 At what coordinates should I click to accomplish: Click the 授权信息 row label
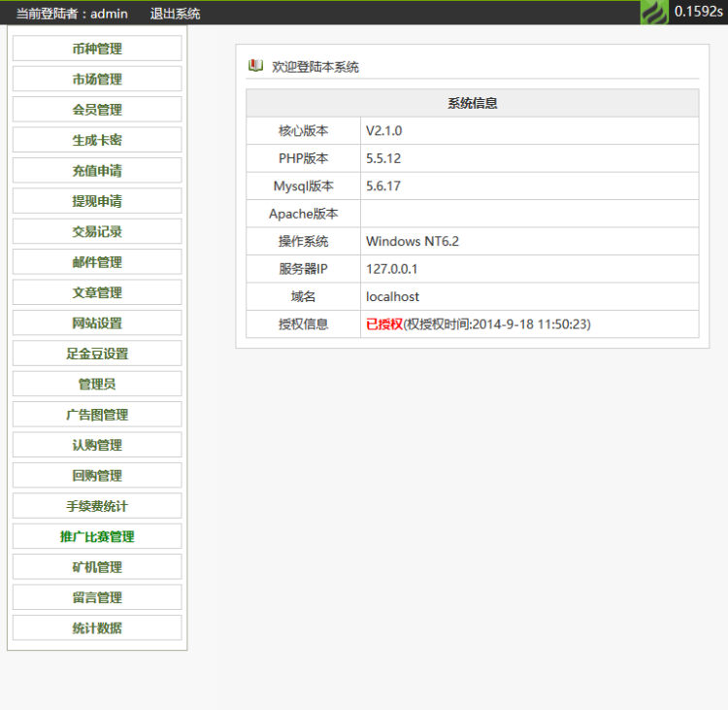[x=303, y=324]
